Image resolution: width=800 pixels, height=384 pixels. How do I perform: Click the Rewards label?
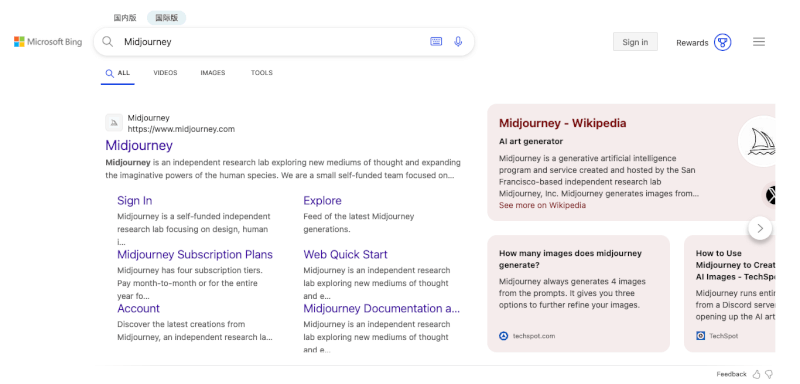tap(692, 43)
